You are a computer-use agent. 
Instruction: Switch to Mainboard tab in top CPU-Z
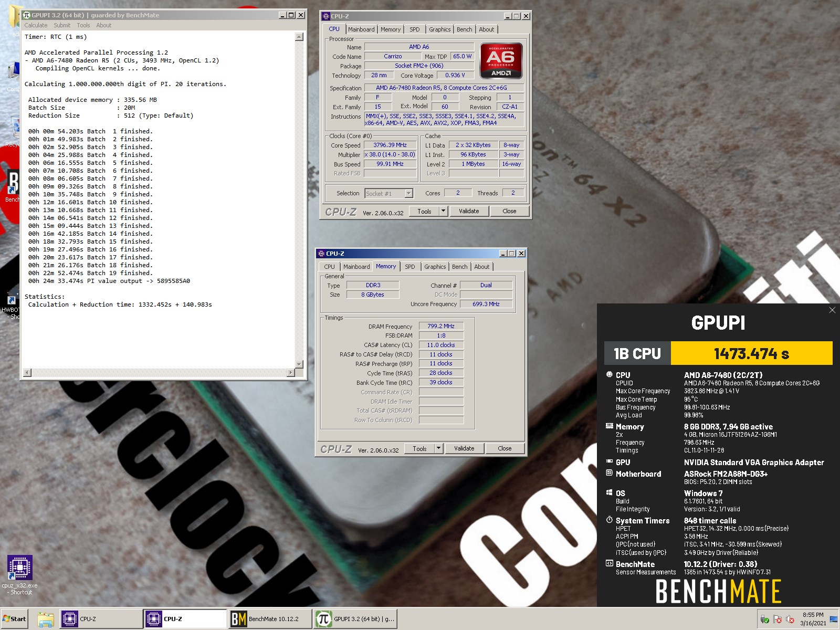361,29
